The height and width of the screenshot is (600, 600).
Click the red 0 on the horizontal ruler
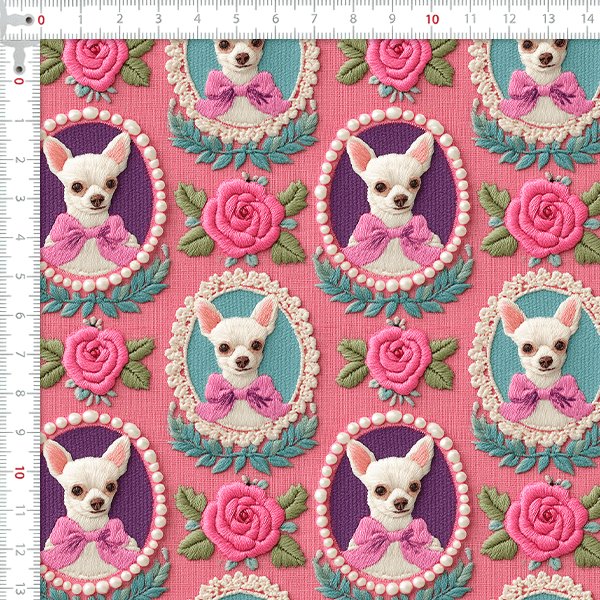pos(41,20)
